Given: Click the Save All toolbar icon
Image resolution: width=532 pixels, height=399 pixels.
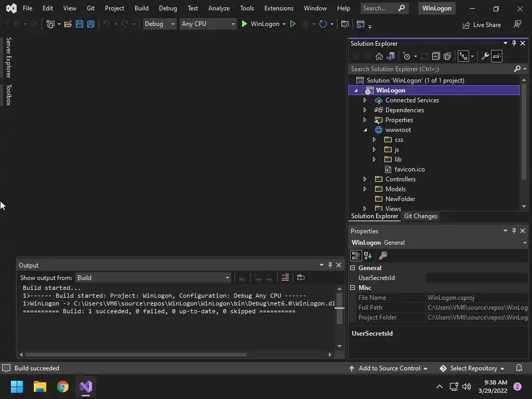Looking at the screenshot, I should 90,24.
